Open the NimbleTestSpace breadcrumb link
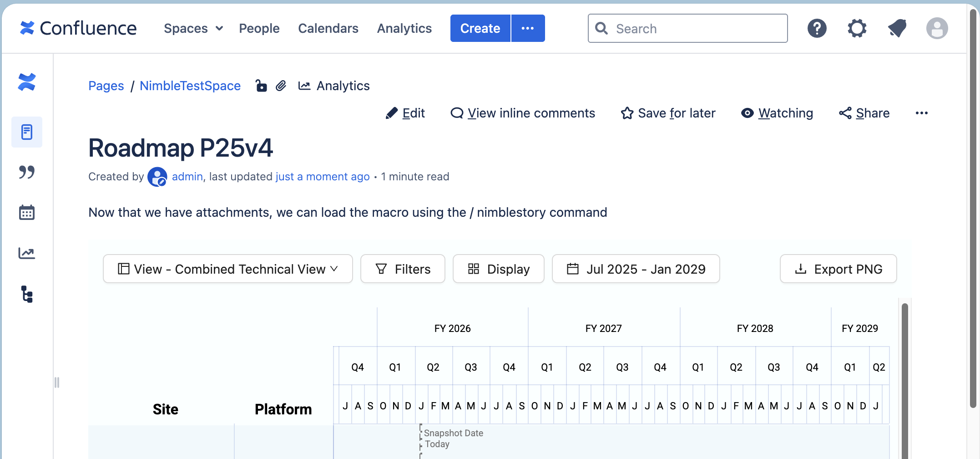Screen dimensions: 980x459 click(x=190, y=86)
